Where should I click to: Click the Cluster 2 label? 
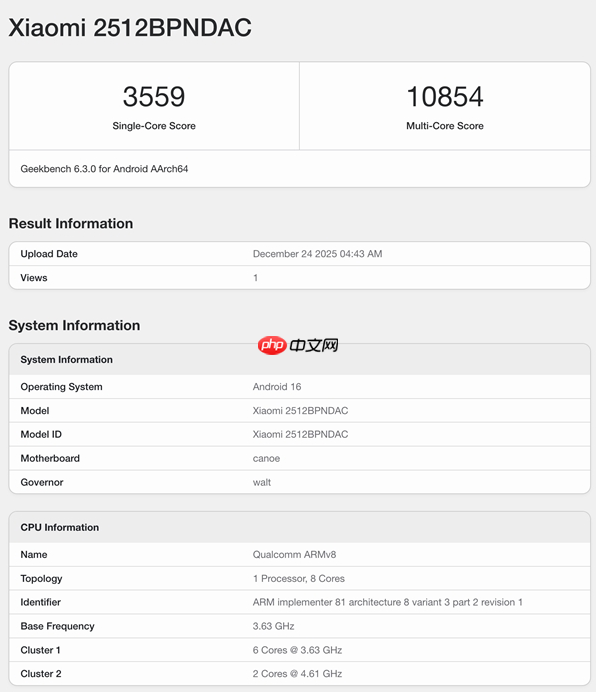point(41,673)
